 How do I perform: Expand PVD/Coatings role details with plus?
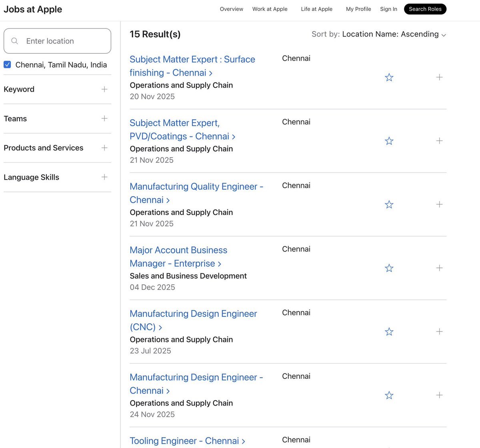pos(439,141)
